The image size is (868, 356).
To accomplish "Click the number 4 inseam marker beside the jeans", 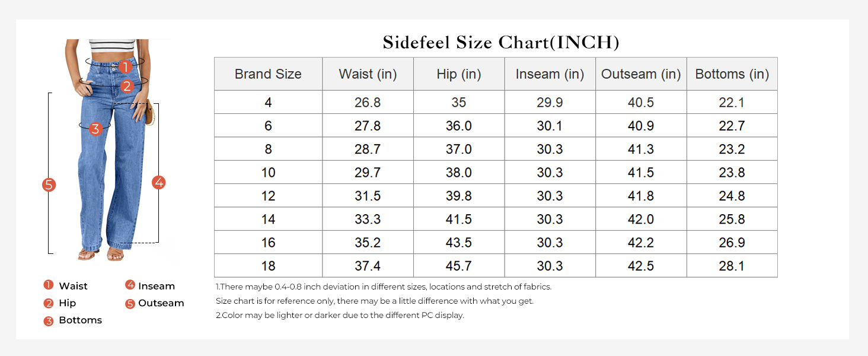I will coord(158,183).
